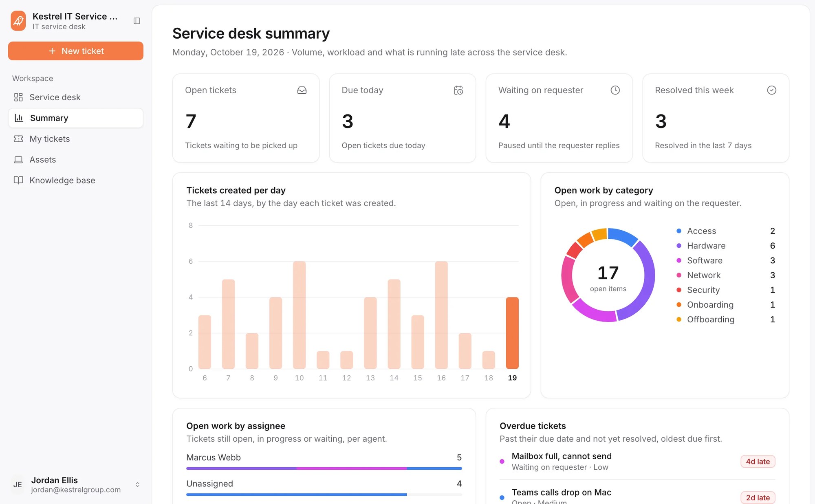815x504 pixels.
Task: Click the checkmark icon on Resolved this week card
Action: coord(771,90)
